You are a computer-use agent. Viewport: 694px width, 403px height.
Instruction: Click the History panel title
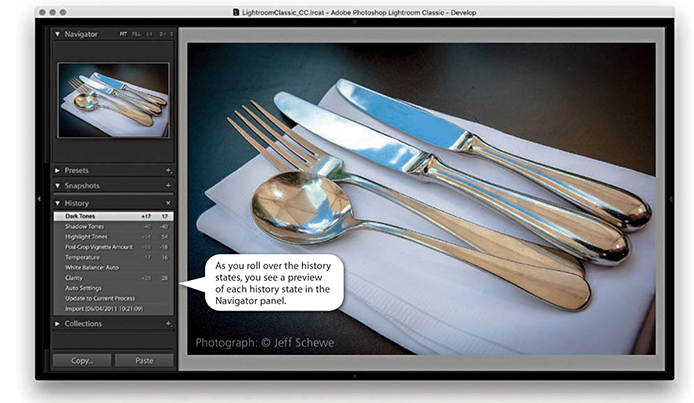coord(77,203)
